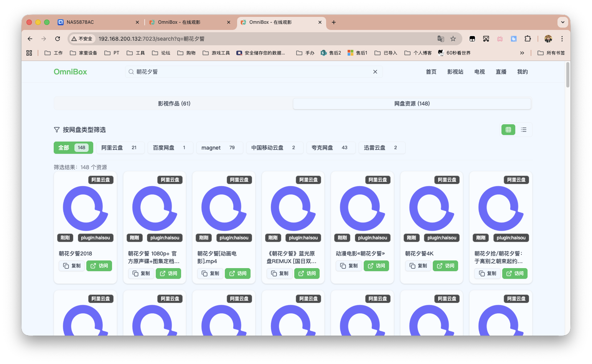This screenshot has height=364, width=592.
Task: Open Chrome's three-dot menu
Action: point(562,39)
